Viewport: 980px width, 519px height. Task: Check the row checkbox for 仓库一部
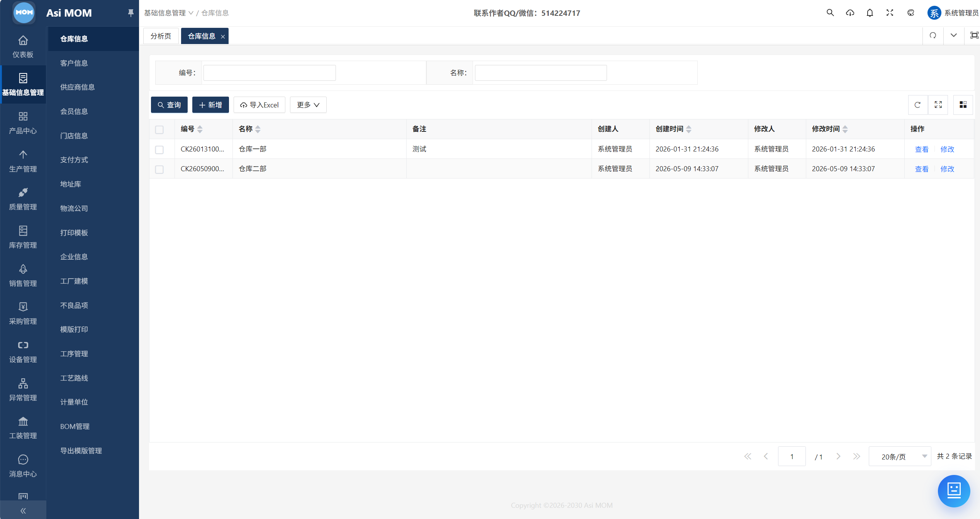159,150
